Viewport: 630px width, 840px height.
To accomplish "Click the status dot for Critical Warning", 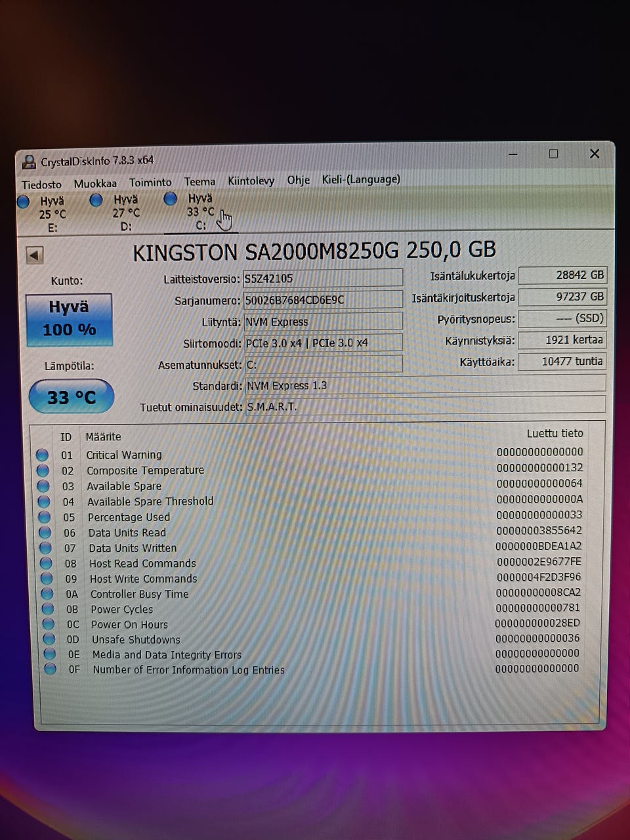I will tap(43, 455).
